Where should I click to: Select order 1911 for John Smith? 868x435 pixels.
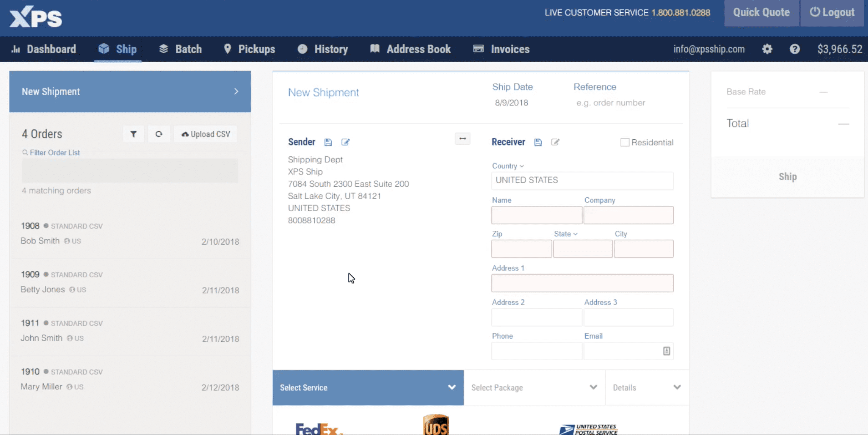130,331
